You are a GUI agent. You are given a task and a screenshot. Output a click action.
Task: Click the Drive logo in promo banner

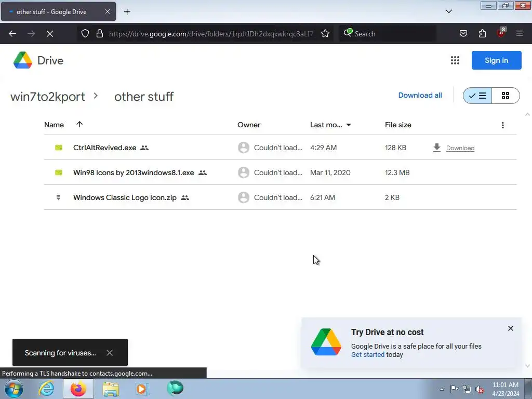point(326,342)
